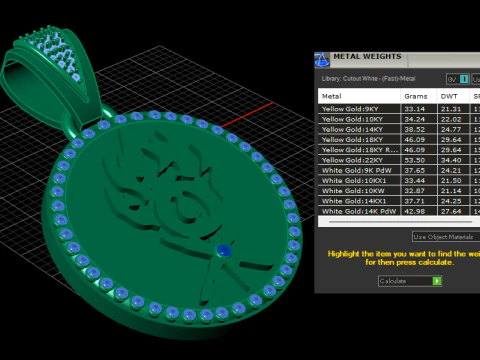This screenshot has width=480, height=360.
Task: Select the Yellow Gold:22KY row
Action: 399,160
